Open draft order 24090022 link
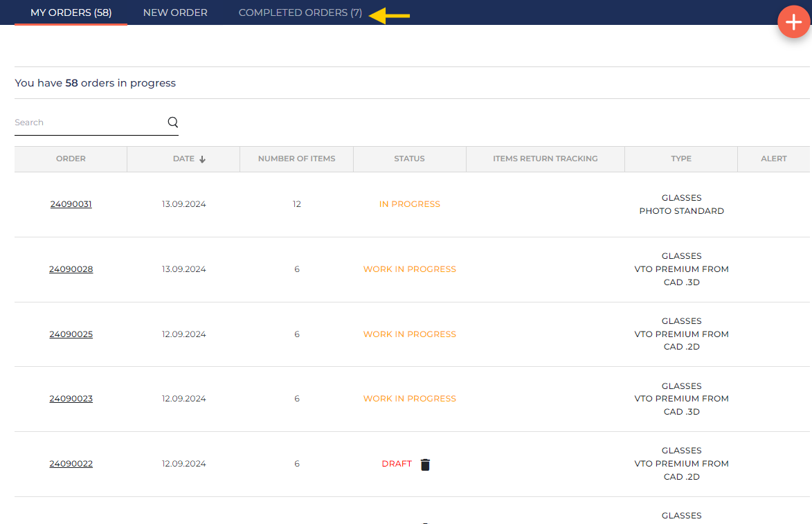 coord(71,464)
